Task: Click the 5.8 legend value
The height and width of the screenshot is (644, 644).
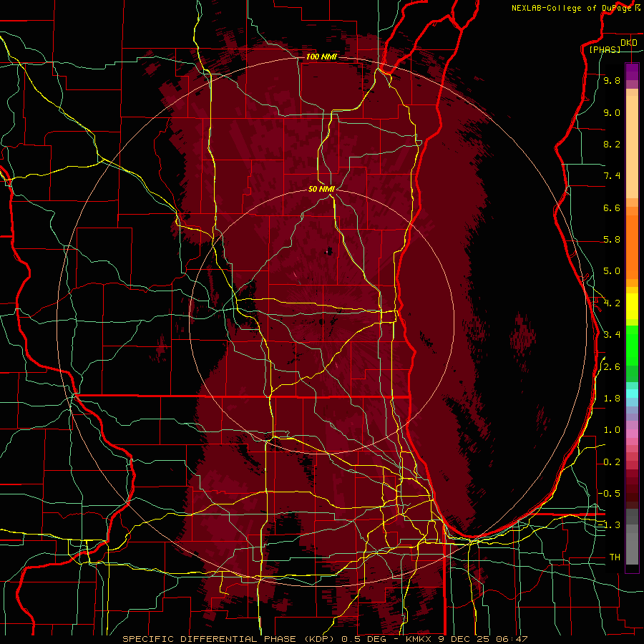Action: point(612,240)
